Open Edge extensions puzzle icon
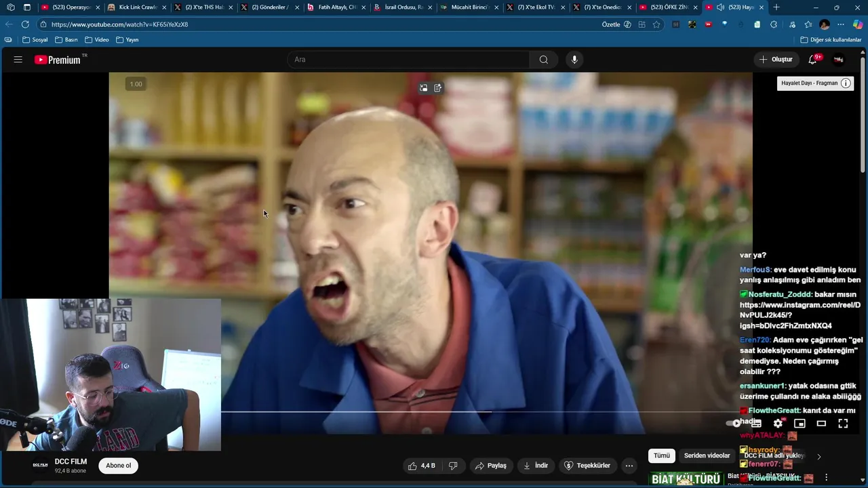868x488 pixels. coord(774,24)
